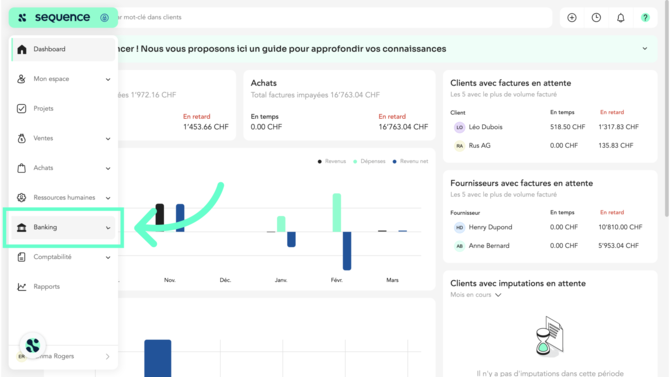Click client name Rus AG
This screenshot has width=670, height=377.
click(x=479, y=146)
